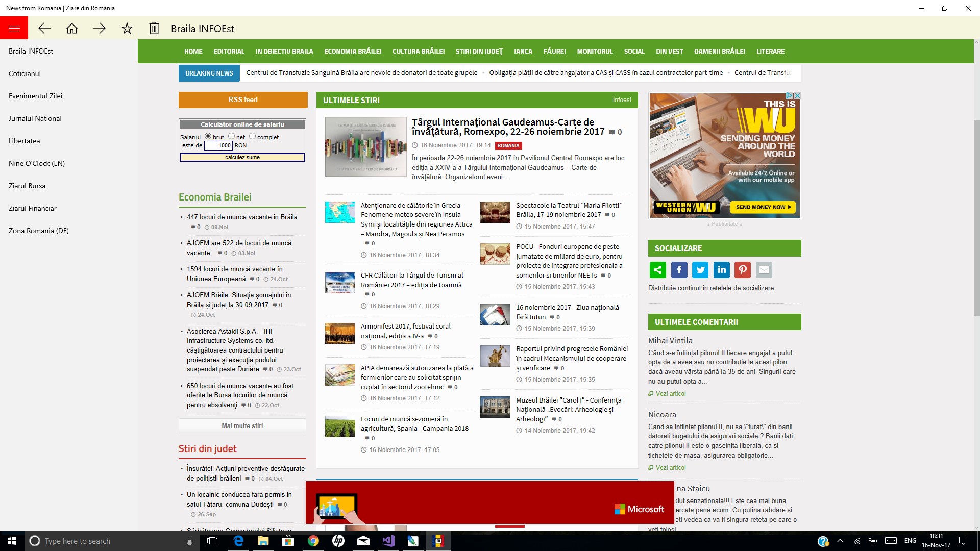Share article on Twitter
Image resolution: width=980 pixels, height=551 pixels.
[x=700, y=270]
